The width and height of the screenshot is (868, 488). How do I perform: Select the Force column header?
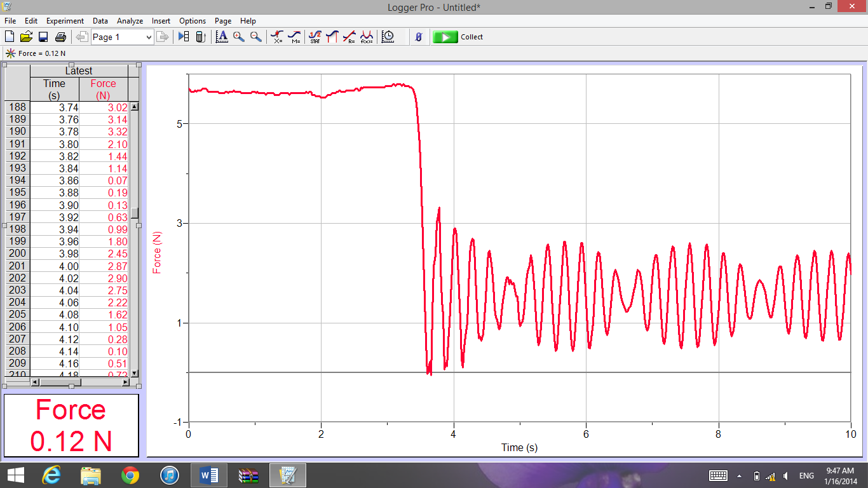pos(103,89)
